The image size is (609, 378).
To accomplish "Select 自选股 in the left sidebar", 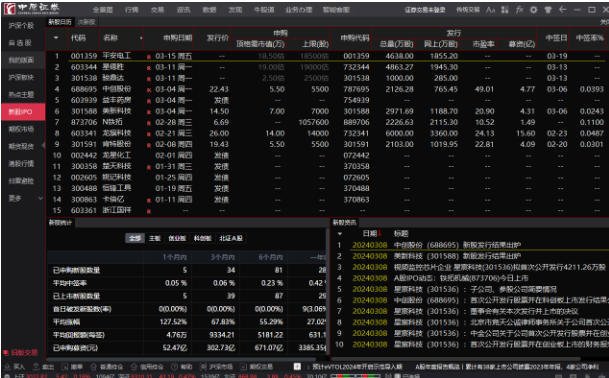I will pos(20,43).
